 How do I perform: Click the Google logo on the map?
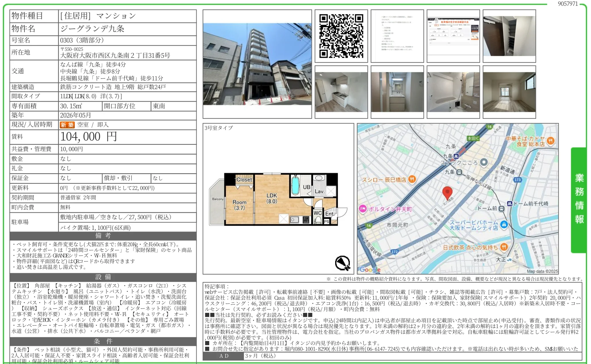coord(370,269)
